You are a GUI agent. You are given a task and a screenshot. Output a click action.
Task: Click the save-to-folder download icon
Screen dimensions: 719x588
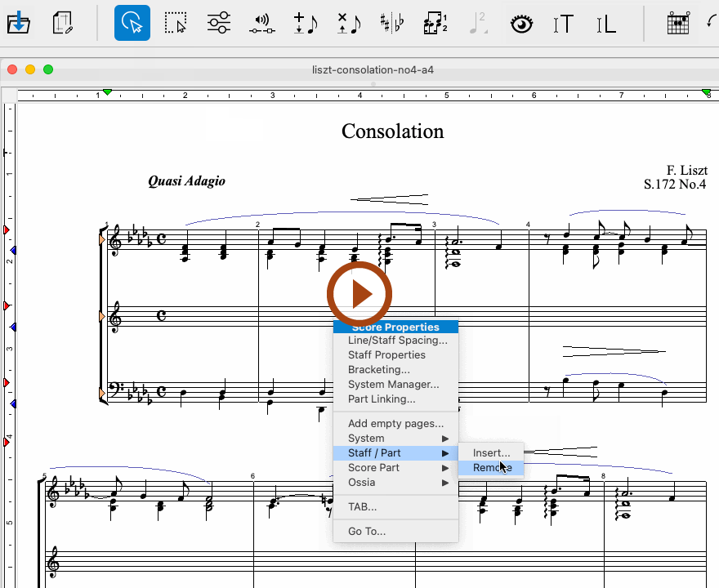point(18,23)
